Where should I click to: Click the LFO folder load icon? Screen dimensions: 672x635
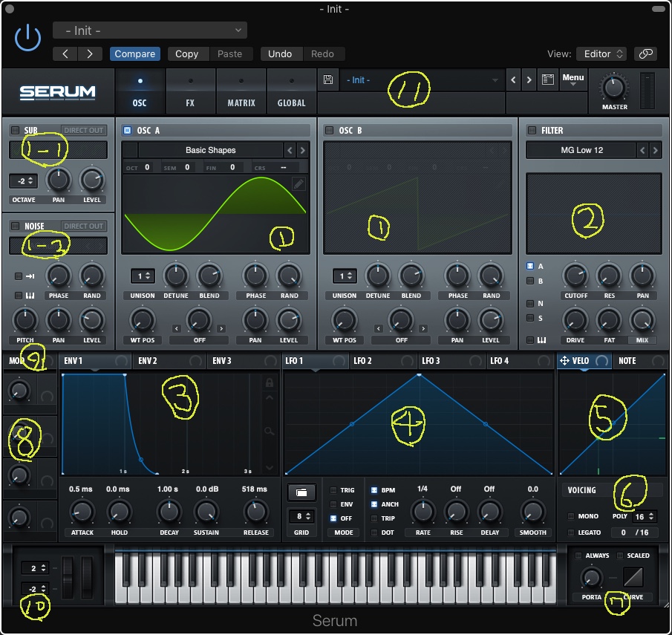(x=301, y=492)
